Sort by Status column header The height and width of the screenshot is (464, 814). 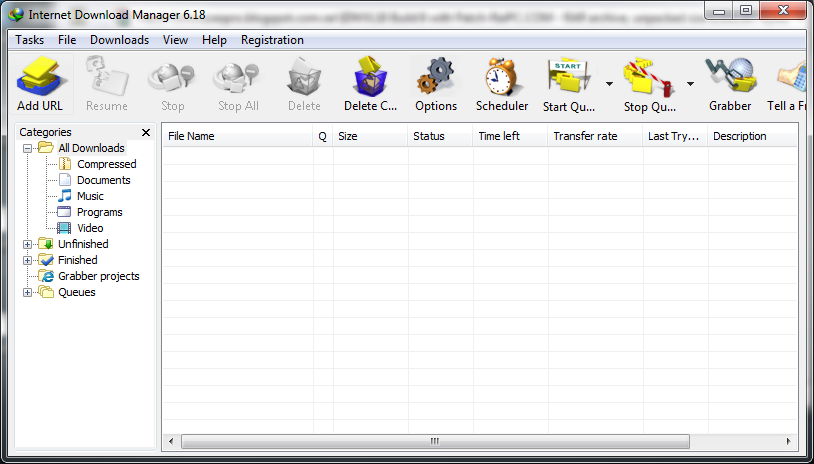(441, 137)
